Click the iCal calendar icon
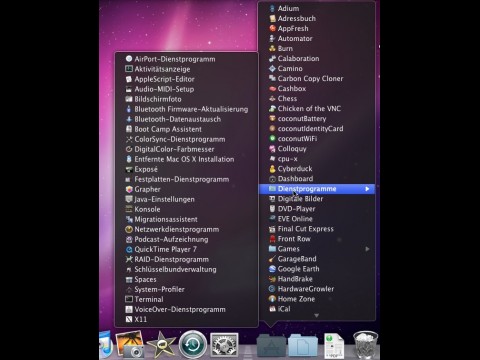Viewport: 480px width, 360px height. coord(272,309)
